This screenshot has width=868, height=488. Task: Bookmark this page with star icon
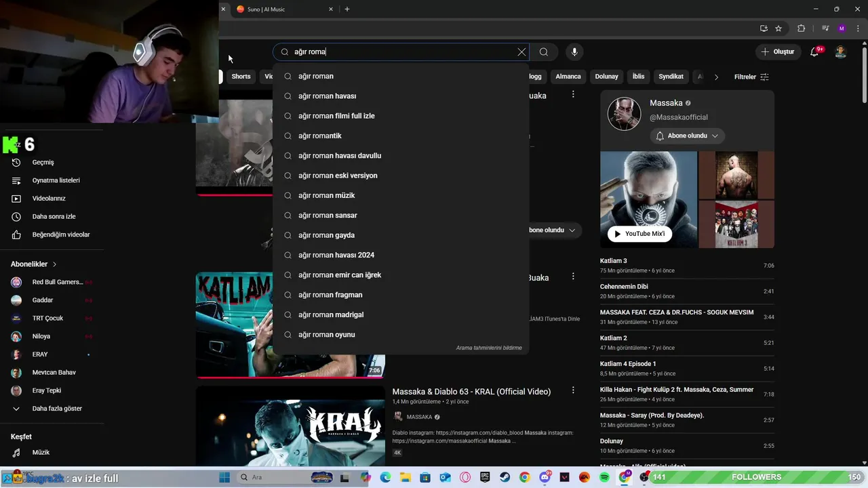point(778,28)
